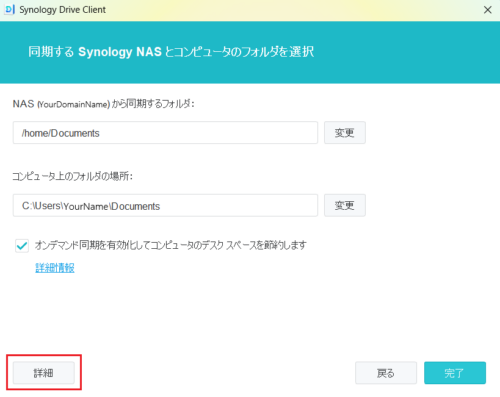Click 変更 button next to /home/Documents

tap(345, 133)
